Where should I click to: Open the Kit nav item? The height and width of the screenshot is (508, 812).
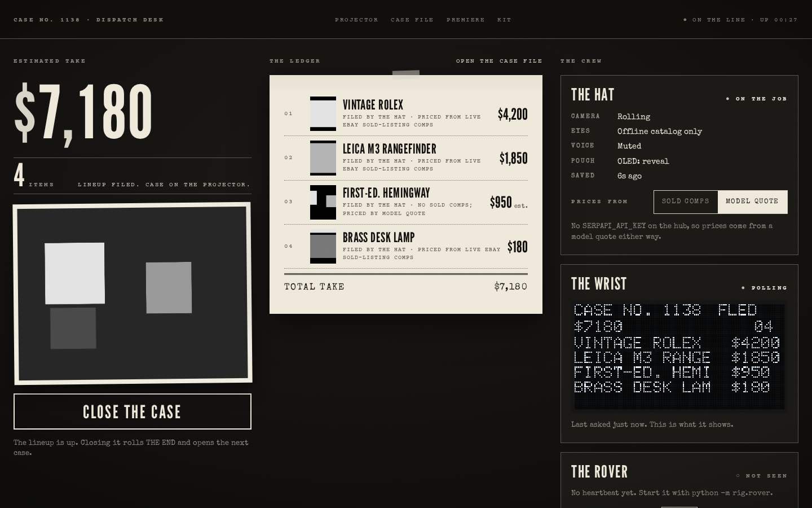click(x=504, y=20)
